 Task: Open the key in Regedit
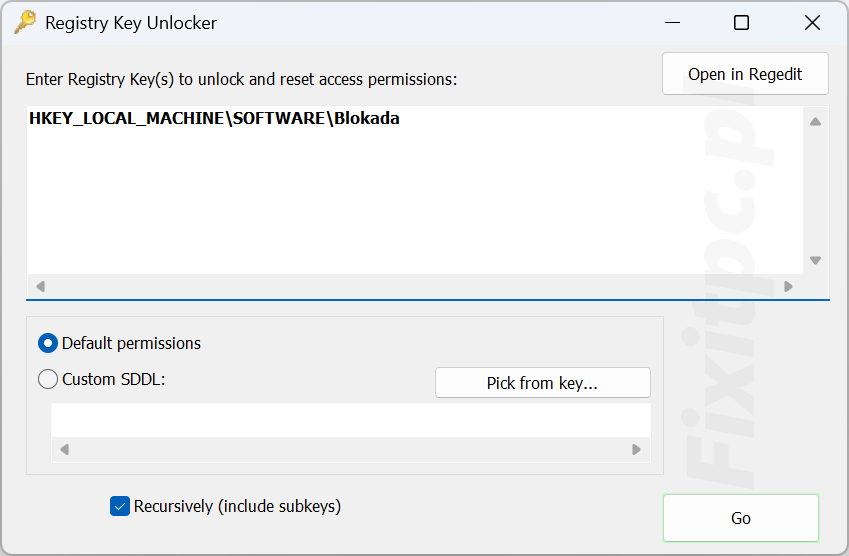(745, 74)
